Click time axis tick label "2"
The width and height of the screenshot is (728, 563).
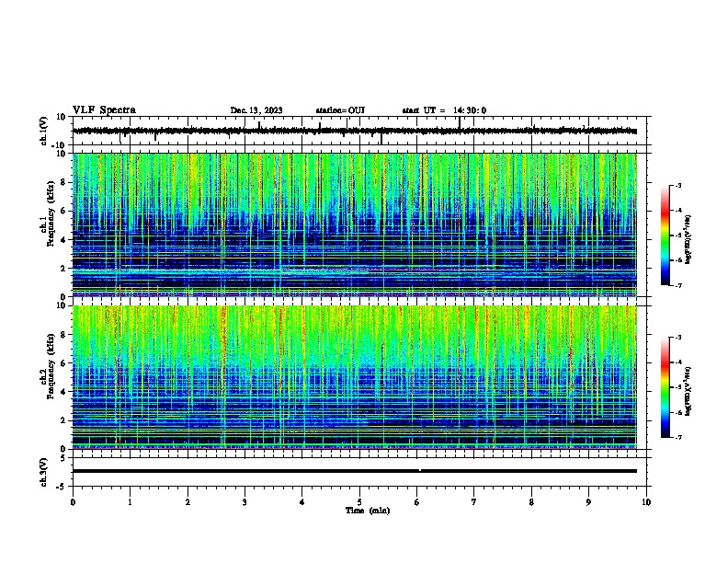188,502
